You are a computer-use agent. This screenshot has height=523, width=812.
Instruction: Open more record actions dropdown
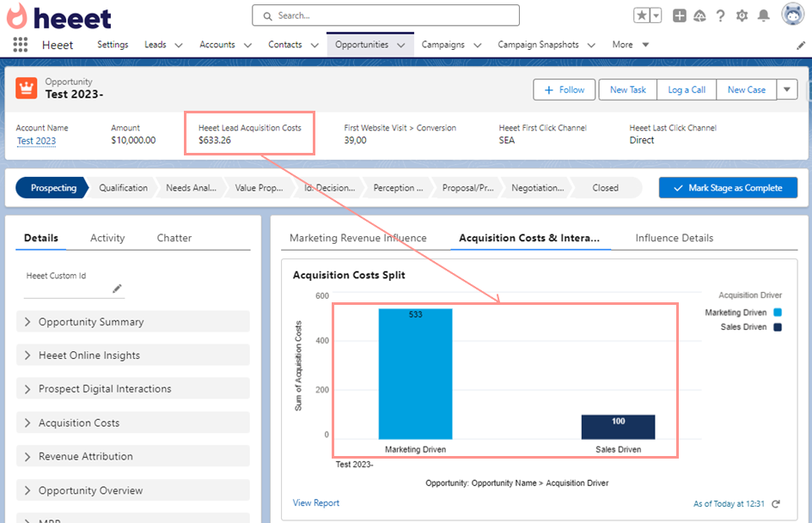(787, 89)
